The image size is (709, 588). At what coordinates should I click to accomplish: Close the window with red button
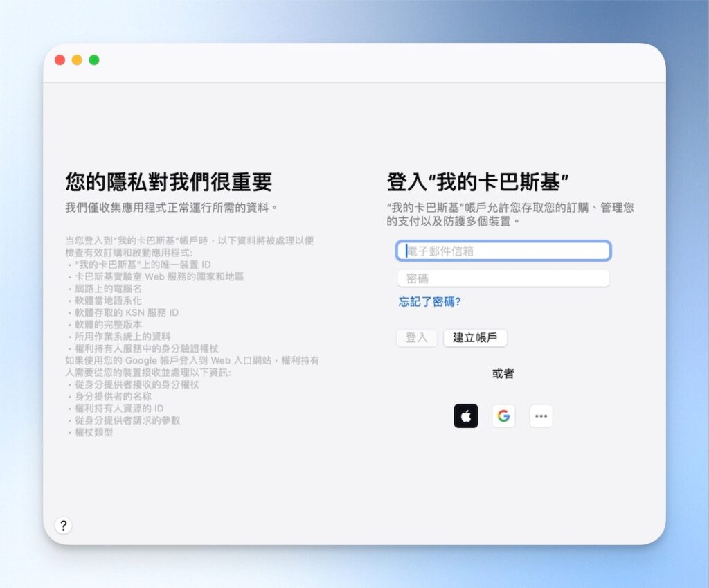click(x=60, y=60)
